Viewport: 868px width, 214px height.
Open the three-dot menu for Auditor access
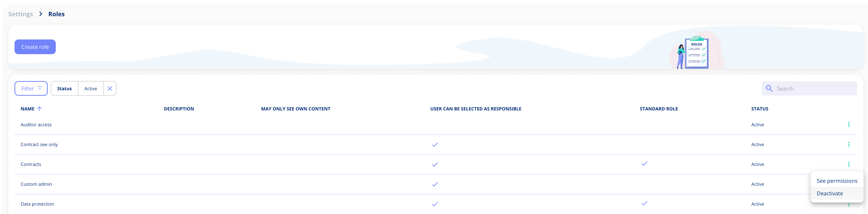click(849, 125)
